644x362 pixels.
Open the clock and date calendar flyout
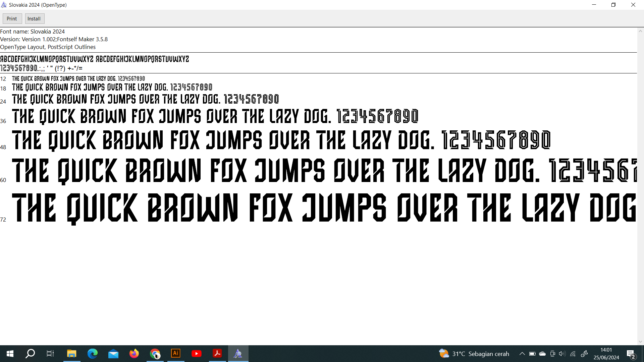click(x=606, y=354)
